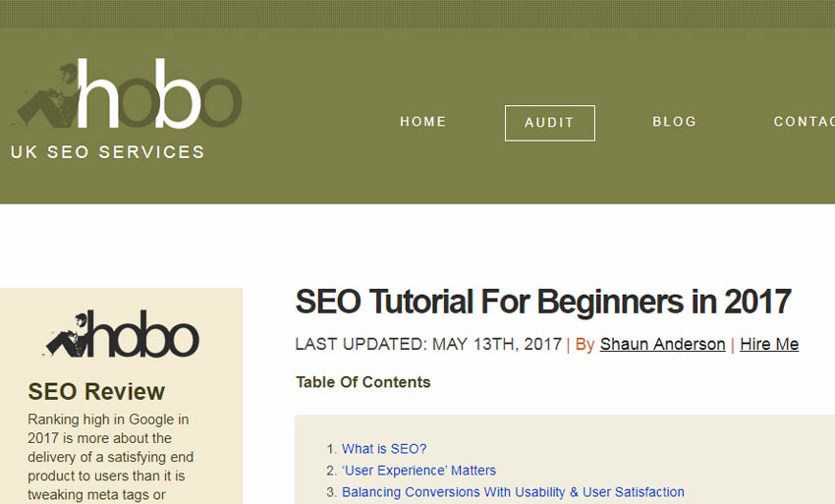Open the Shaun Anderson author link

pyautogui.click(x=662, y=344)
